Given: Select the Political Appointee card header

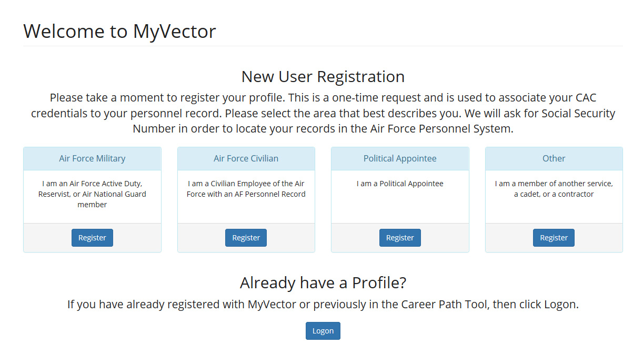Looking at the screenshot, I should tap(400, 158).
